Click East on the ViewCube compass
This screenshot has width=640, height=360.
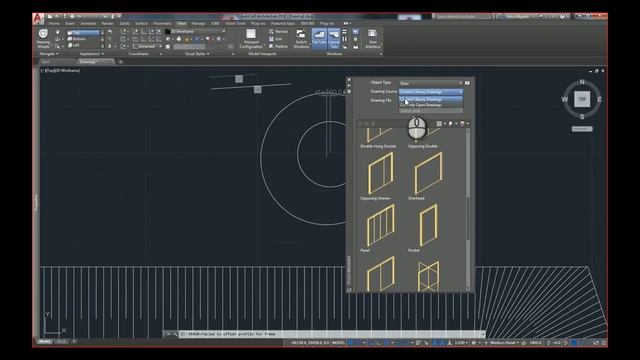[x=600, y=99]
